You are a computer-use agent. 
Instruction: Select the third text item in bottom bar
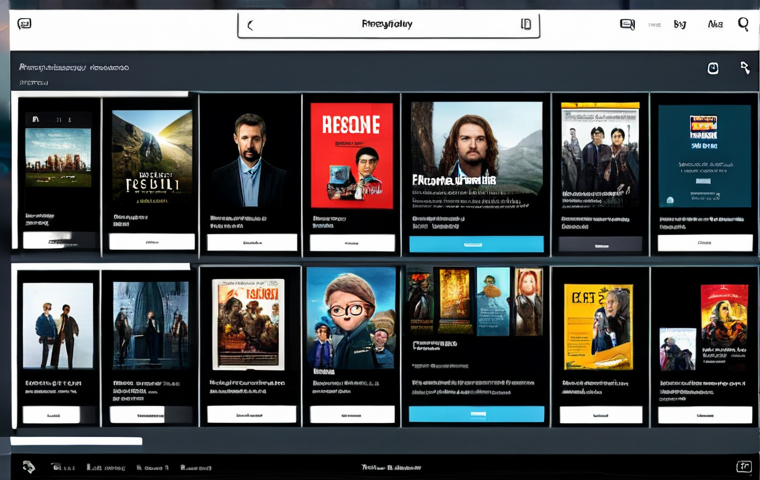[152, 467]
